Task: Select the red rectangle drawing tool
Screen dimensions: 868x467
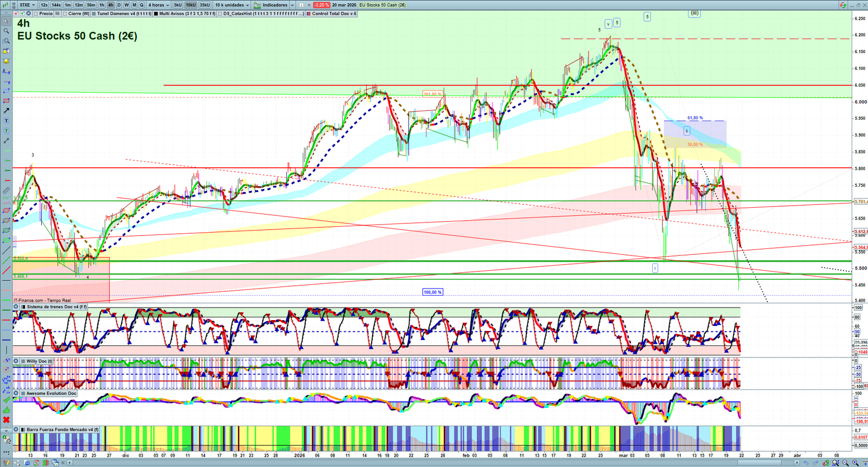Action: [7, 101]
